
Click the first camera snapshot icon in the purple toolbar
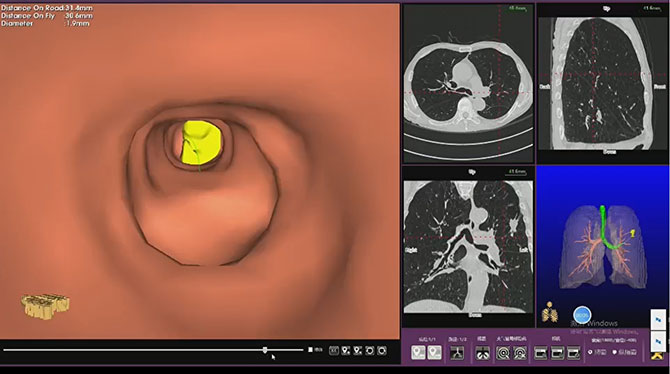pos(541,353)
